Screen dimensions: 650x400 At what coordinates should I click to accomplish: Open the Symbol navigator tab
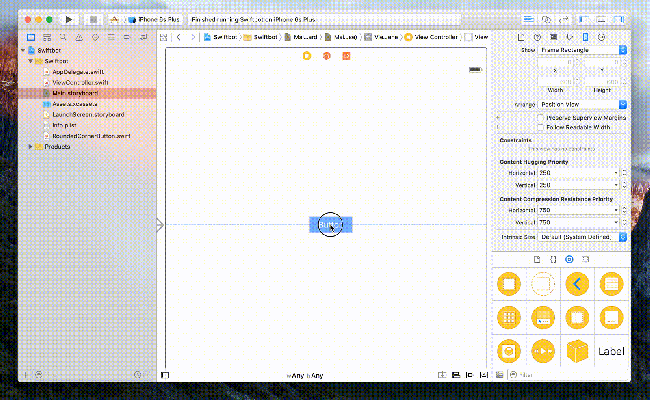click(47, 37)
